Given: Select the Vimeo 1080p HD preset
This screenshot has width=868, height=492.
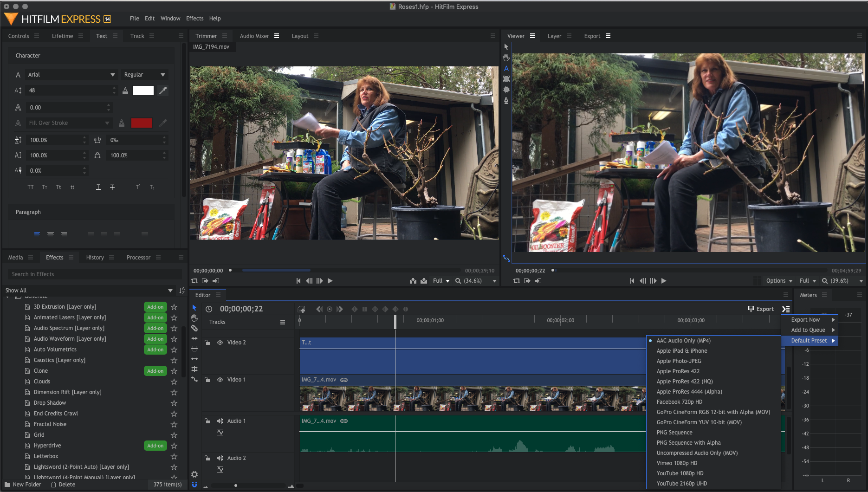Looking at the screenshot, I should click(677, 463).
